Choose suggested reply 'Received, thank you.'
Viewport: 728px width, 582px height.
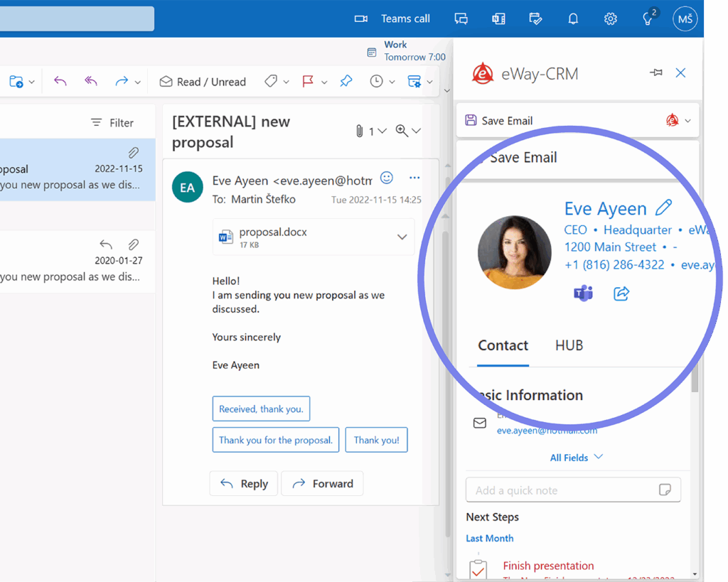[x=261, y=409]
